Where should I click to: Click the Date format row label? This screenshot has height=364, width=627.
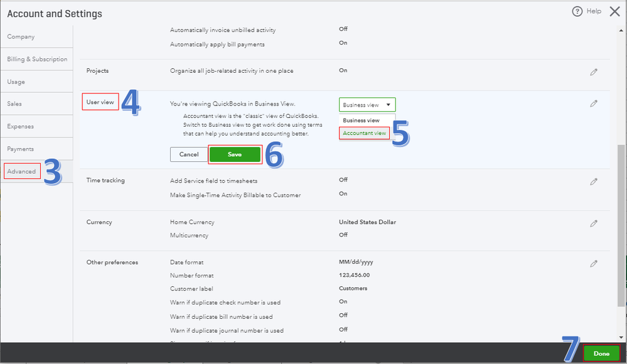point(187,262)
